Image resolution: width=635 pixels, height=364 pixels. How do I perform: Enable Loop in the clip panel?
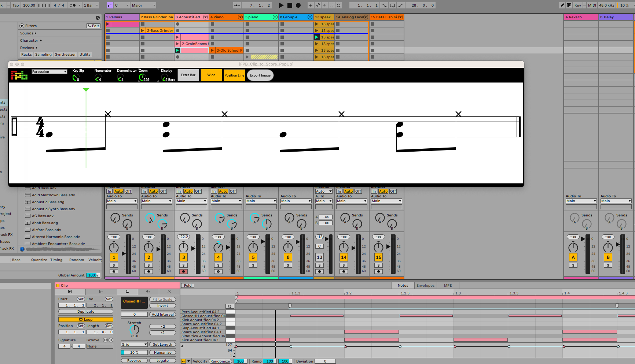85,319
